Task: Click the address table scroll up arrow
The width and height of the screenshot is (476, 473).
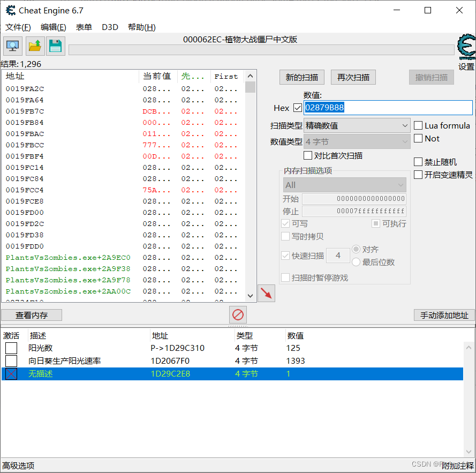Action: [469, 348]
